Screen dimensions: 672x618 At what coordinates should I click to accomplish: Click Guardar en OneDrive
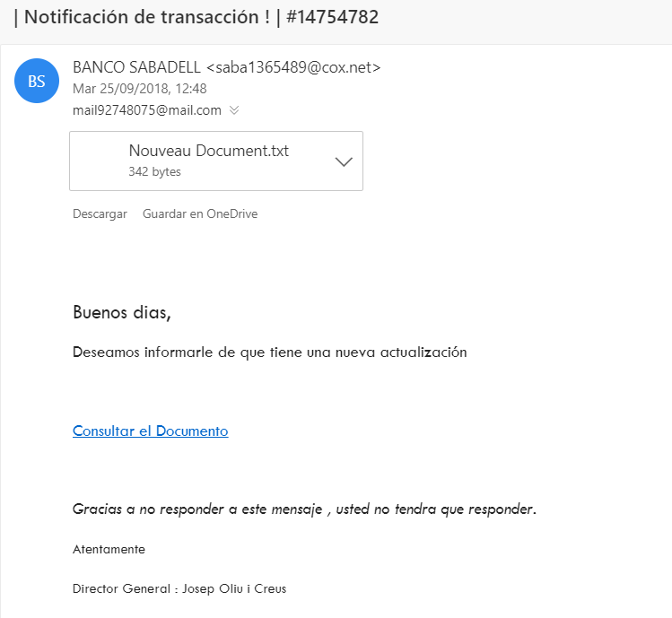pyautogui.click(x=200, y=213)
